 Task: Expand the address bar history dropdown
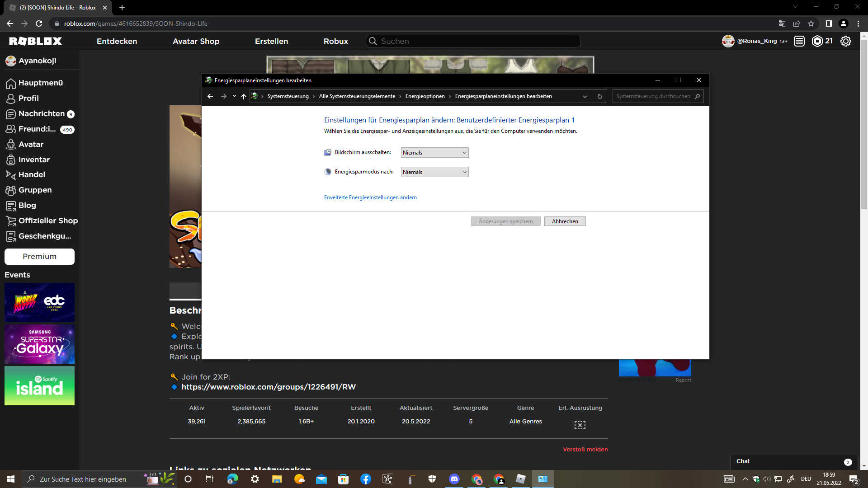[x=585, y=96]
